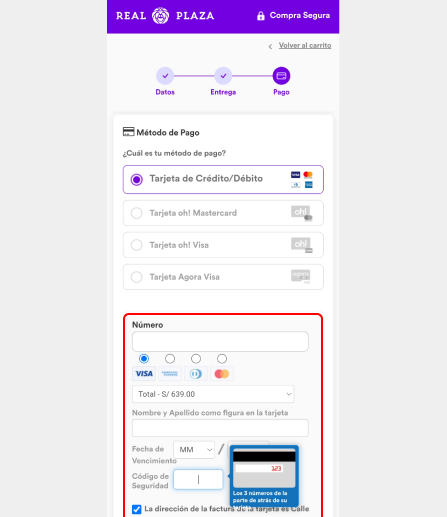Click the Visa card brand icon

coord(144,374)
